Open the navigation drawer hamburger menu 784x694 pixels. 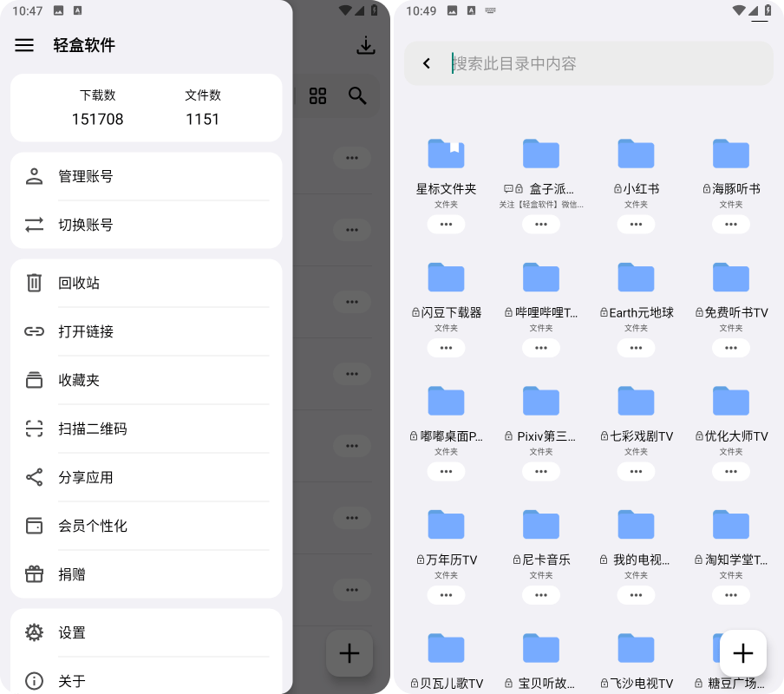pos(23,45)
